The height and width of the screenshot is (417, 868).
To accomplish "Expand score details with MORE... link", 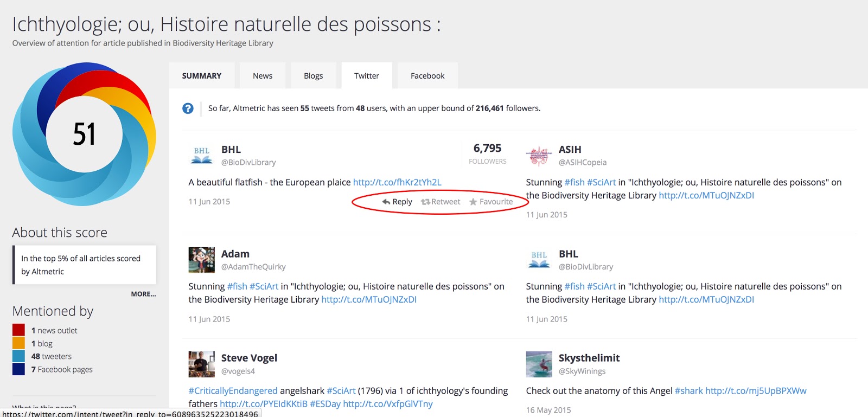I will click(143, 294).
